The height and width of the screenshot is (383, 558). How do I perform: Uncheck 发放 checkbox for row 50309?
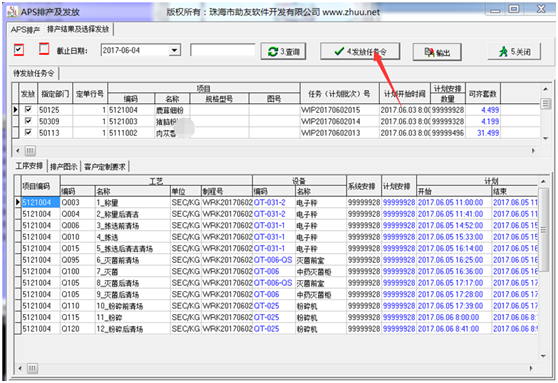(28, 121)
